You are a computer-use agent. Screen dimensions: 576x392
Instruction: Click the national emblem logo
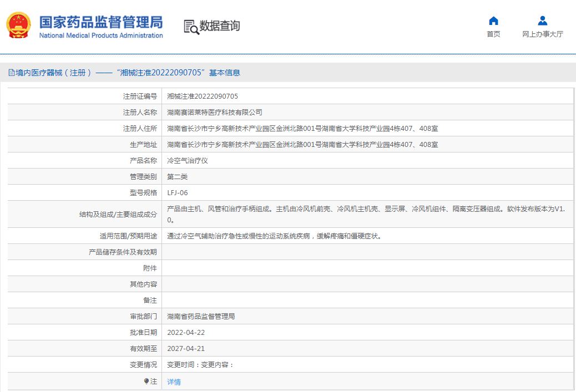click(18, 26)
